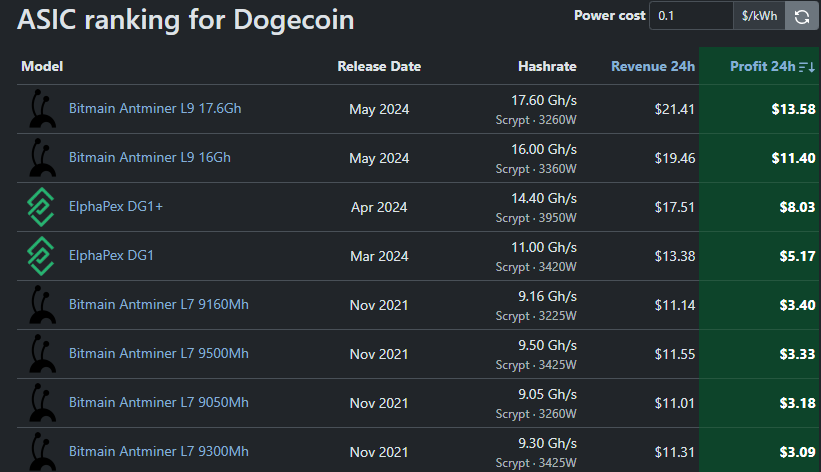Screen dimensions: 821x472
Task: Click Bitmain logo for Antminer L7 9050Mh
Action: [x=41, y=403]
